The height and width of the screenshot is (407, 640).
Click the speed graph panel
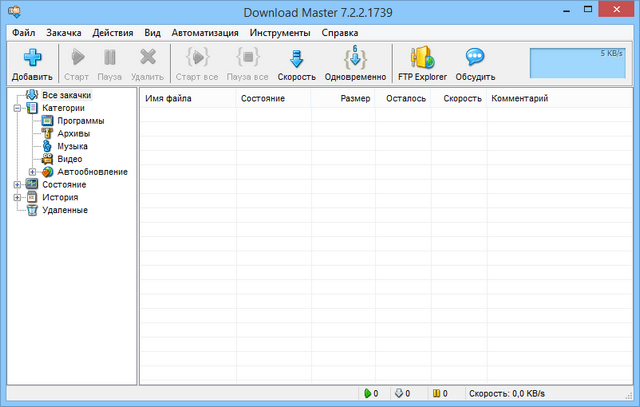(579, 62)
